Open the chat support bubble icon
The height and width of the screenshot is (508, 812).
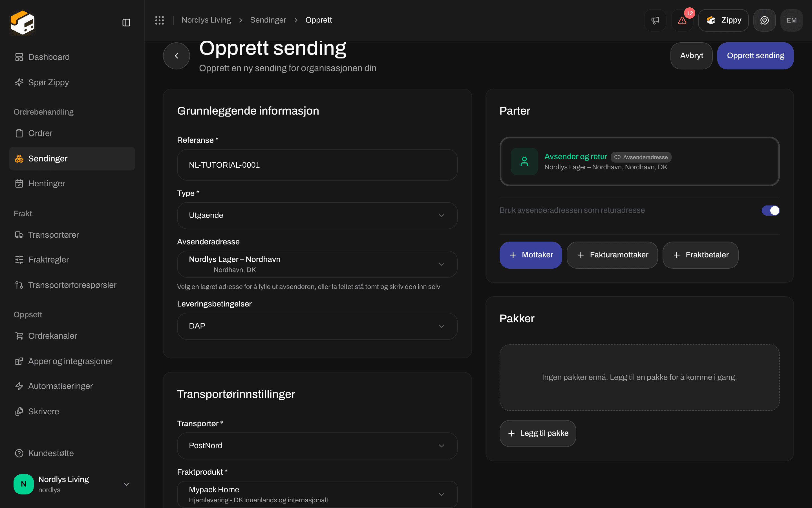point(764,21)
